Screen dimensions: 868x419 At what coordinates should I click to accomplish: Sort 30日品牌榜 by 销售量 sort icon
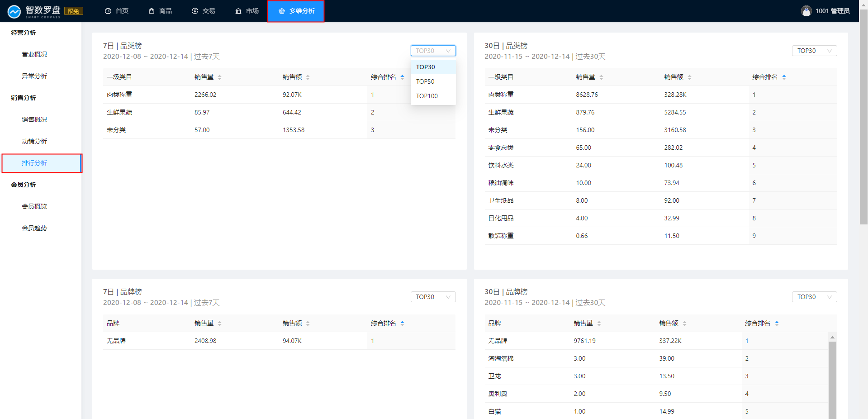click(599, 324)
